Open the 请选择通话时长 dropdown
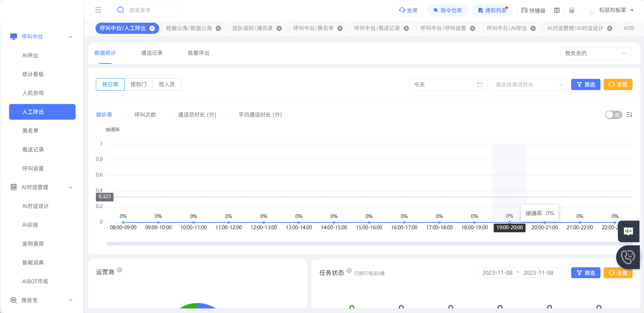Image resolution: width=644 pixels, height=313 pixels. (529, 84)
